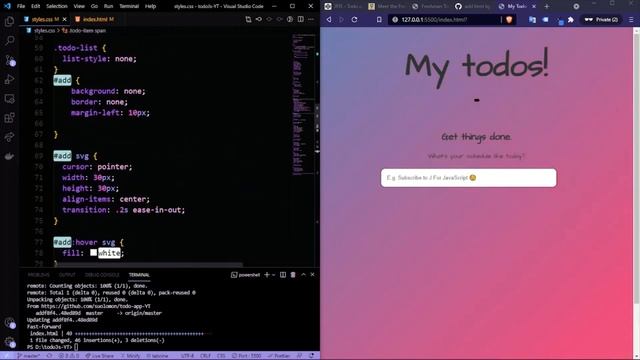Click the Port 5500 status bar item
Screen dimensions: 640x360
[x=247, y=356]
